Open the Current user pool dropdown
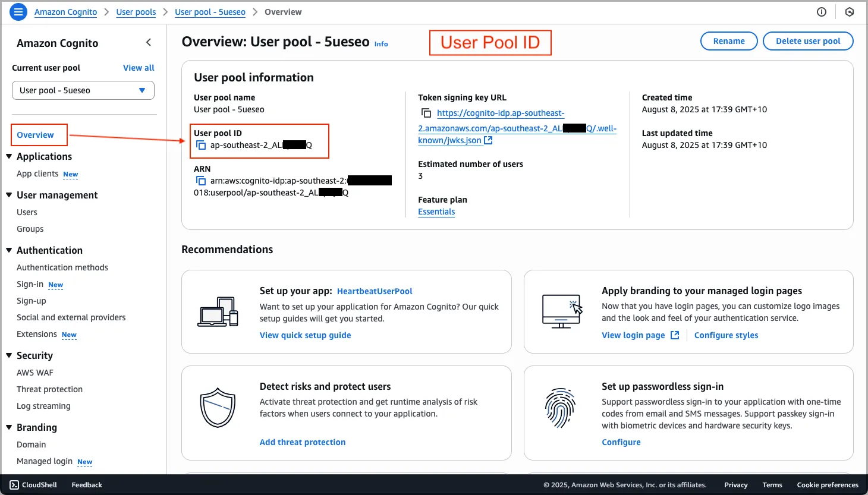Viewport: 868px width, 495px height. point(83,90)
